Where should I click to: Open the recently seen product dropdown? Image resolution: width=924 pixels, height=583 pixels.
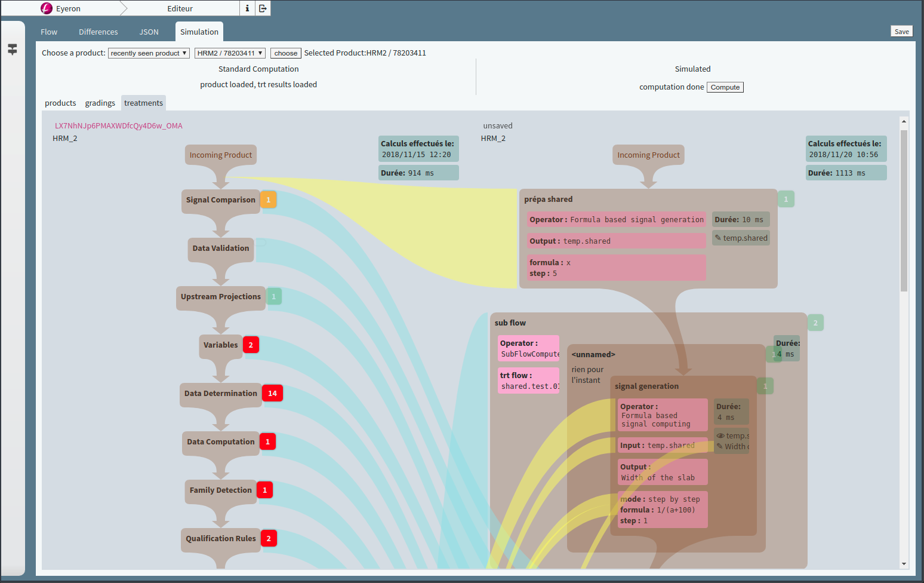149,53
